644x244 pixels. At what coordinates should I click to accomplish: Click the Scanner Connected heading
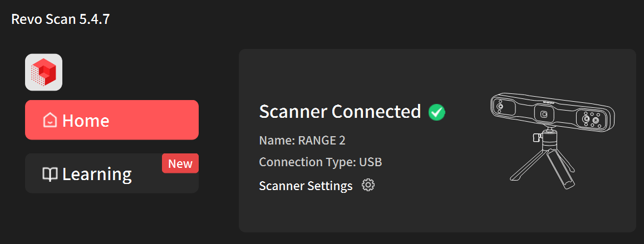[x=340, y=112]
